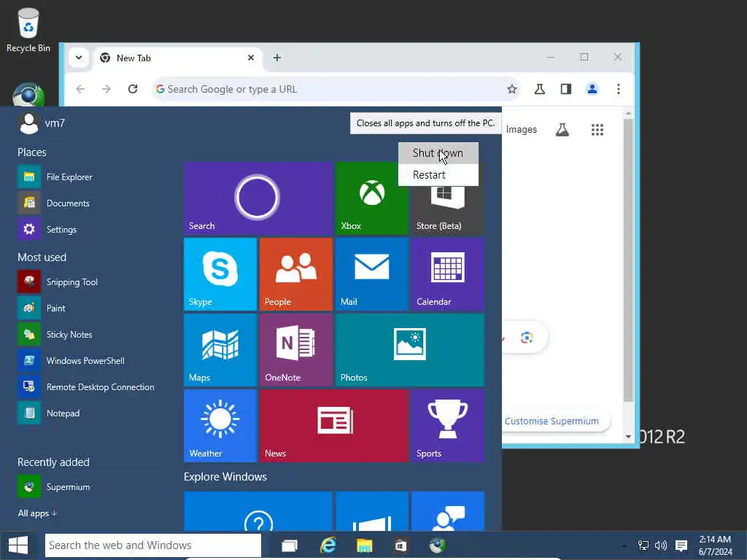Open the Google apps grid

pyautogui.click(x=597, y=130)
